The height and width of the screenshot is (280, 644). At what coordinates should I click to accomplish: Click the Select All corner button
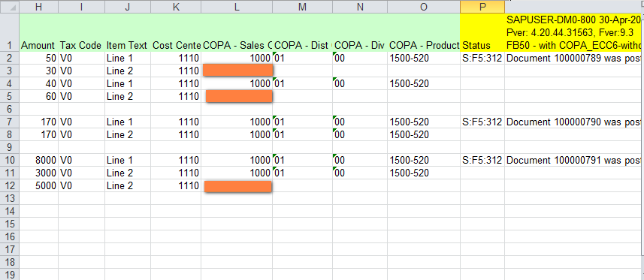coord(10,7)
